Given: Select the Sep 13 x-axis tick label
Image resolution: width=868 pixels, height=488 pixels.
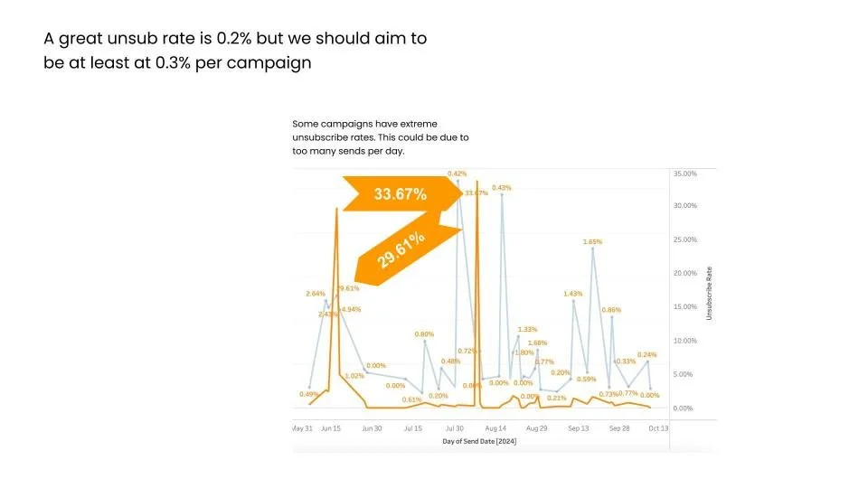Looking at the screenshot, I should click(x=579, y=428).
